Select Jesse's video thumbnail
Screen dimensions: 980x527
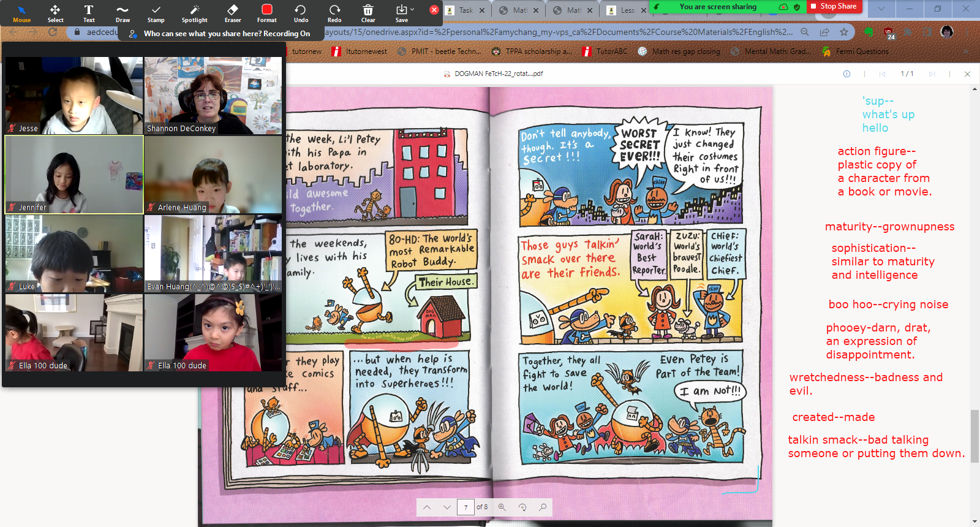click(x=74, y=96)
